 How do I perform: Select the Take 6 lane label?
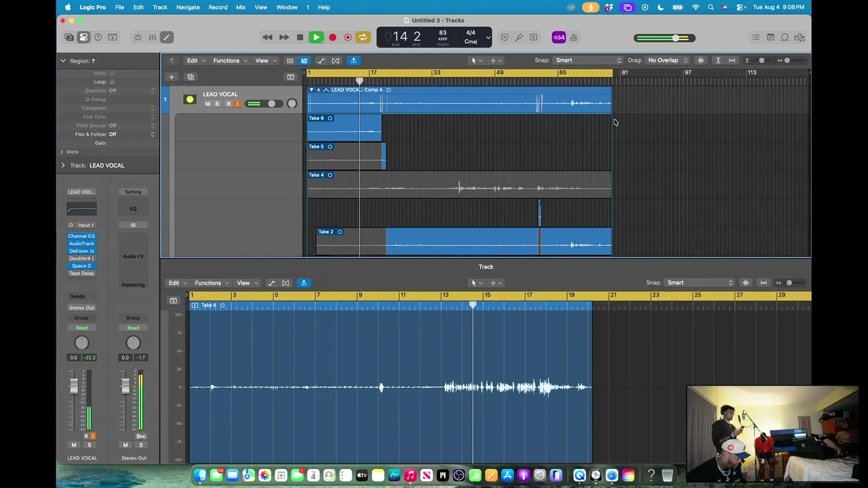[317, 118]
